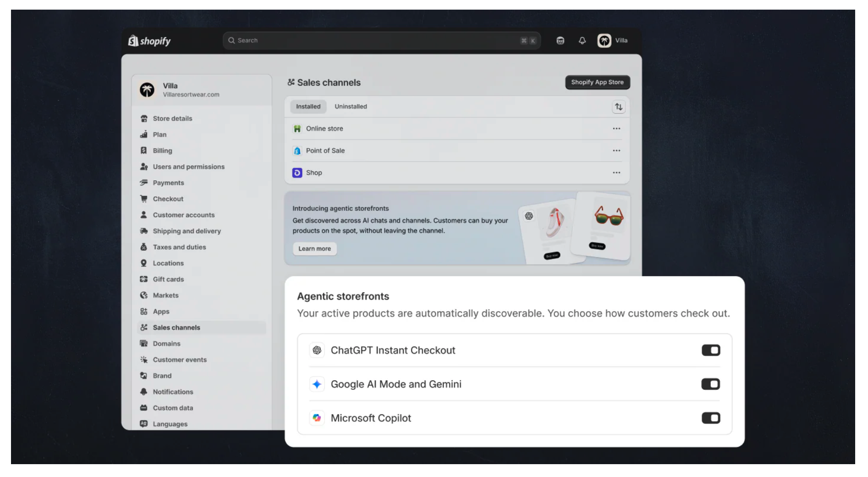Click the Locations pin icon
868x477 pixels.
(x=144, y=263)
